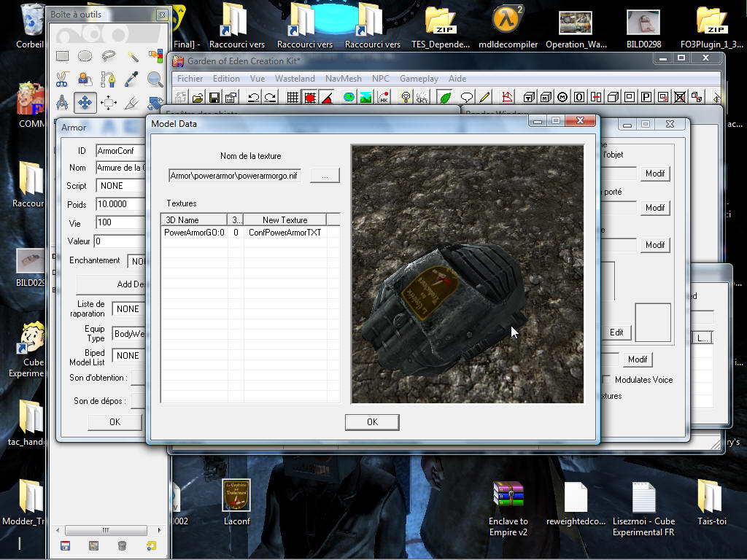The height and width of the screenshot is (560, 747).
Task: Click OK in the Model Data dialog
Action: point(372,422)
